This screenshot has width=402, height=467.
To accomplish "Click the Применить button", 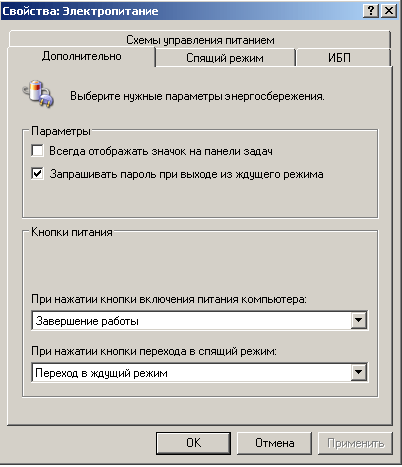I will tap(355, 443).
